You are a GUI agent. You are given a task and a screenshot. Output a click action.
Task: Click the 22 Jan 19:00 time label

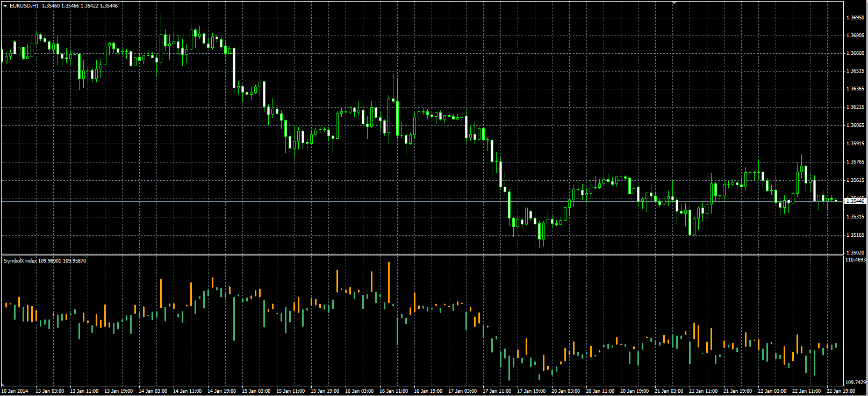[x=841, y=391]
